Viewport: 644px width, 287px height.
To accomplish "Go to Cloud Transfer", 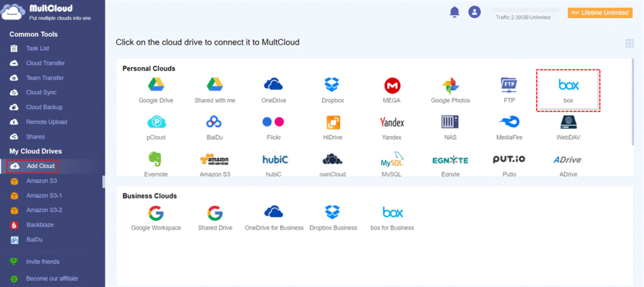I will coord(45,63).
